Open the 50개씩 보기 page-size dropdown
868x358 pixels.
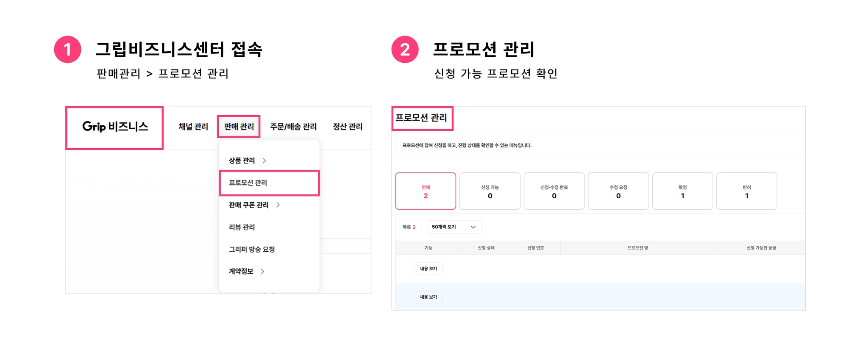click(x=454, y=227)
